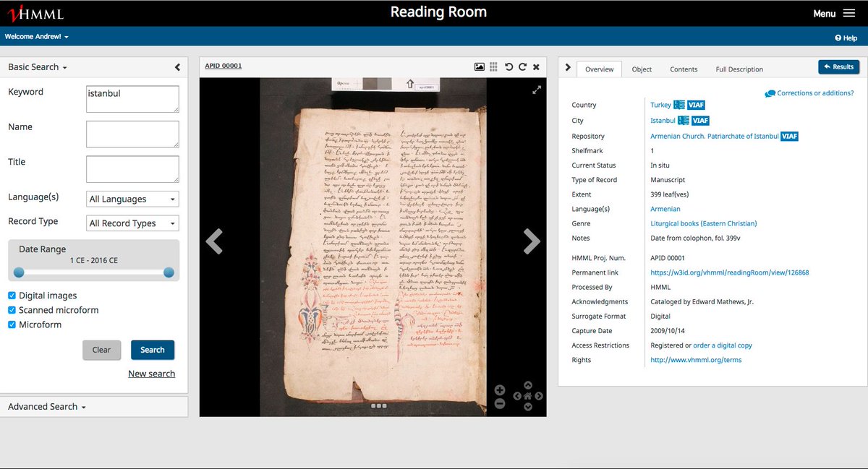Click the Title input field
The image size is (868, 469).
point(132,169)
